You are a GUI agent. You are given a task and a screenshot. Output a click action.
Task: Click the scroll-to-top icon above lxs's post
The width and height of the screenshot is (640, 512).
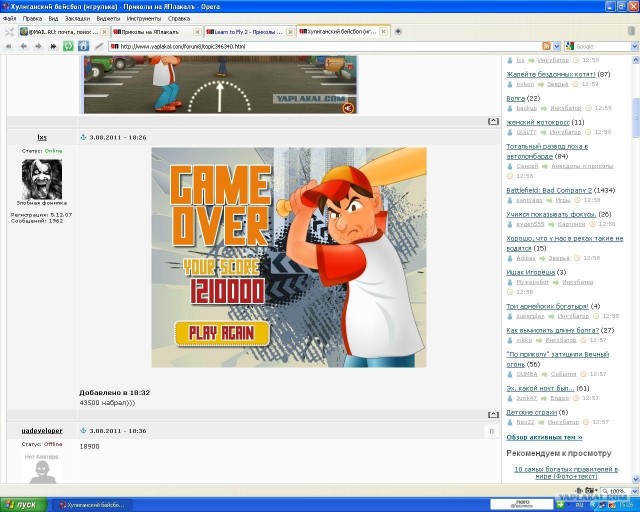493,121
